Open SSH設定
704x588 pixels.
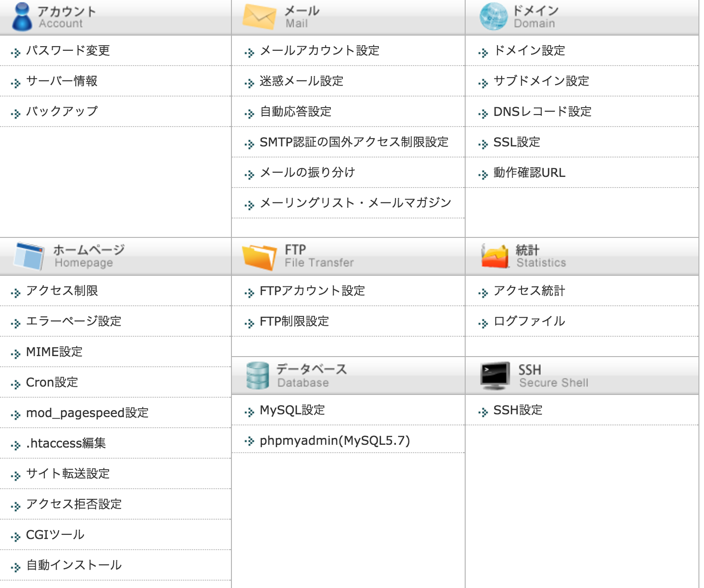click(x=518, y=410)
